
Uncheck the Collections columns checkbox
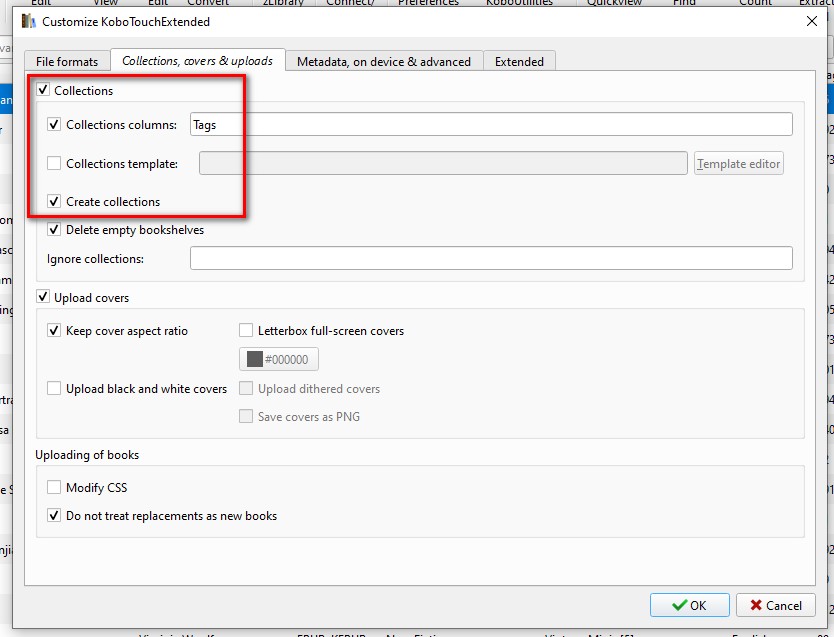click(54, 124)
